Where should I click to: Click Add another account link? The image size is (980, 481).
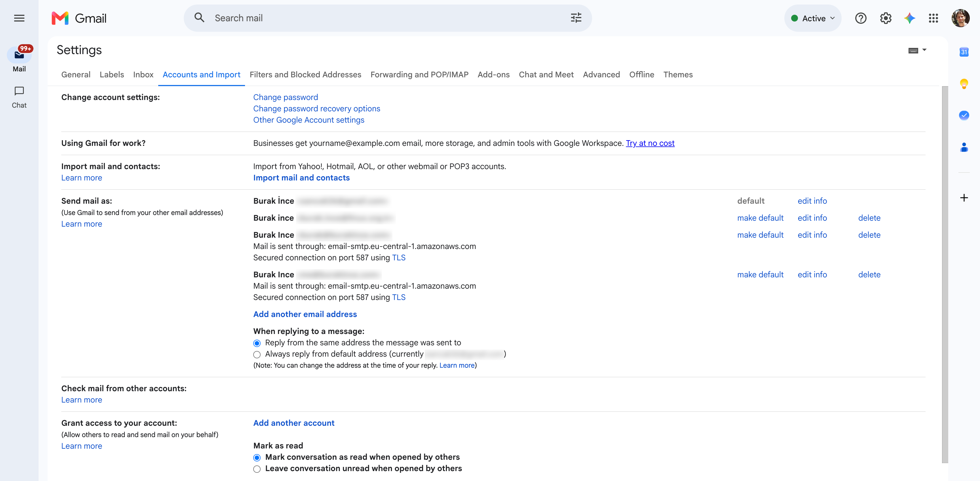pos(294,423)
